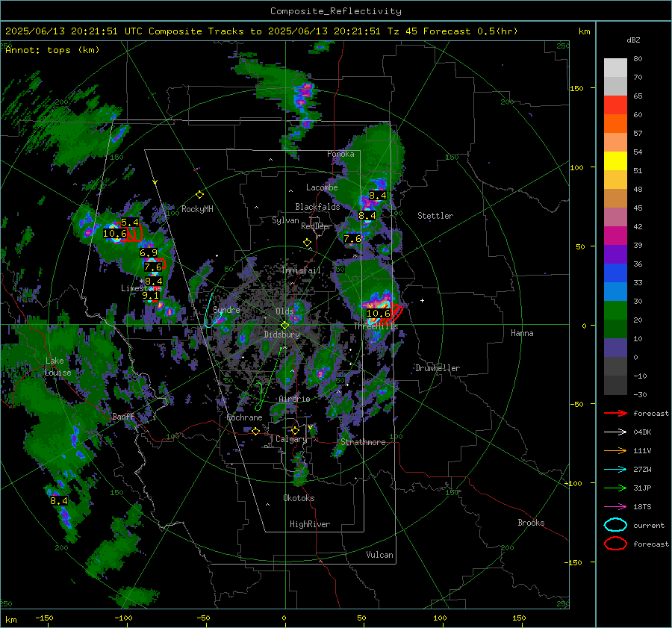The height and width of the screenshot is (628, 672).
Task: Click the 'Strathmore' town label
Action: pos(363,442)
